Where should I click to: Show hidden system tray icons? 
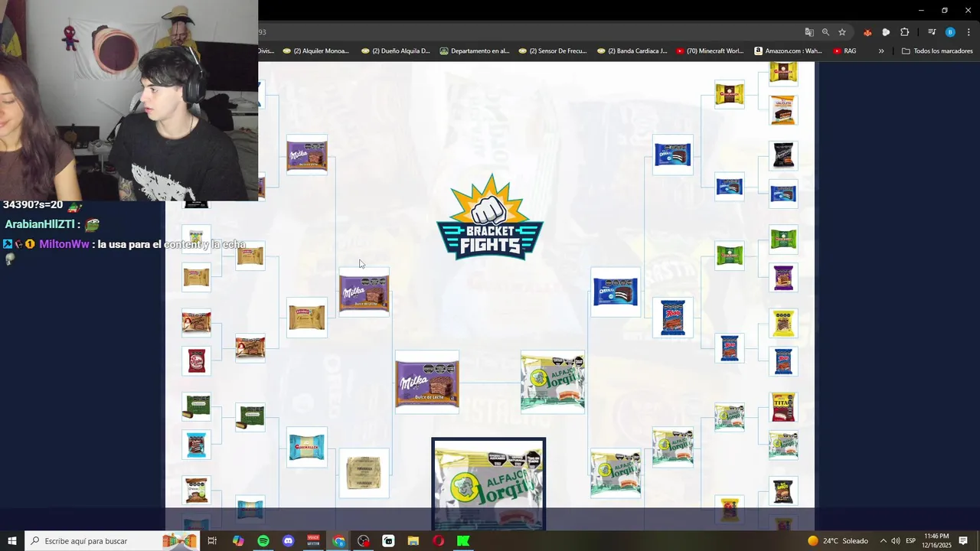[x=883, y=541]
